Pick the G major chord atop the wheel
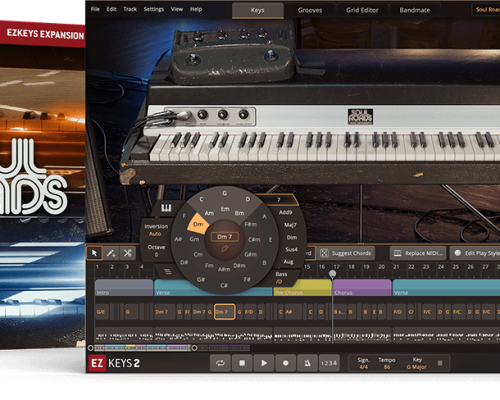 (x=224, y=193)
